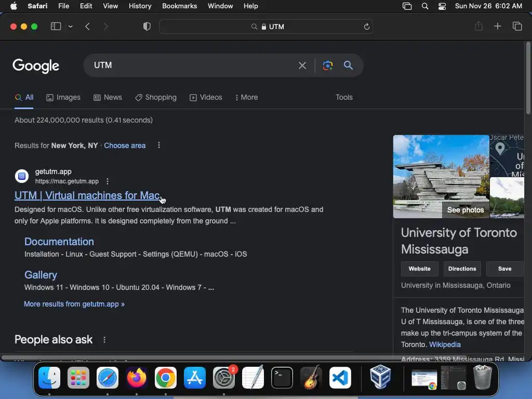Select the All results tab
Screen dimensions: 532x399
point(24,97)
